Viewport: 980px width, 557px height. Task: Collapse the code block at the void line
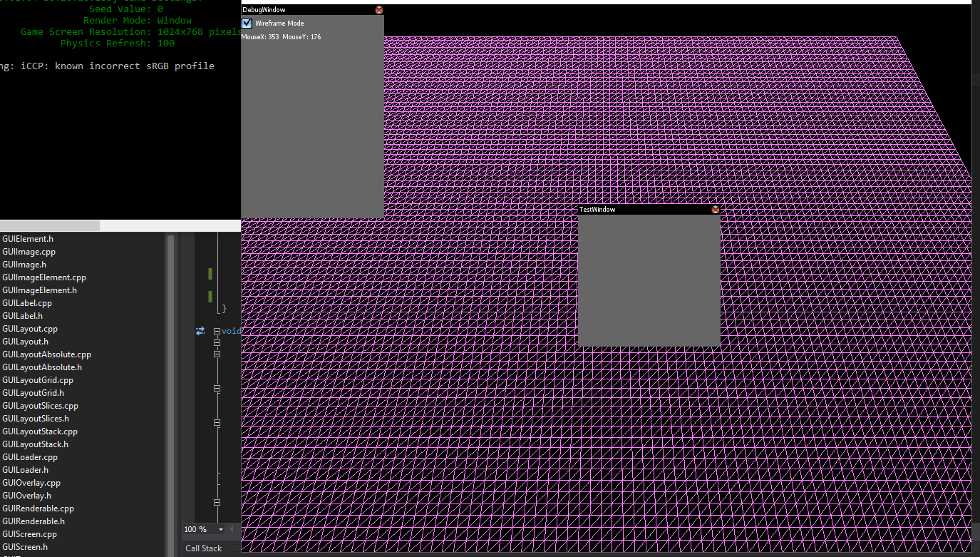tap(217, 331)
